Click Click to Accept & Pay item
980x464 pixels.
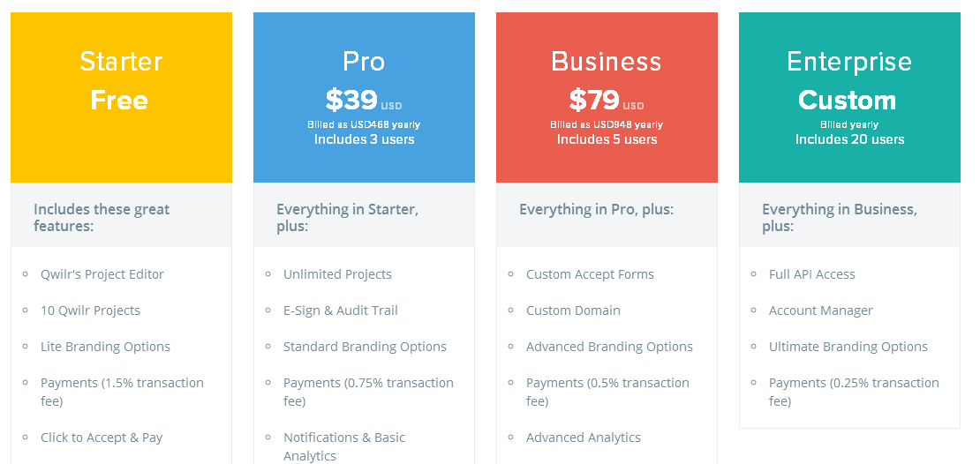point(102,438)
